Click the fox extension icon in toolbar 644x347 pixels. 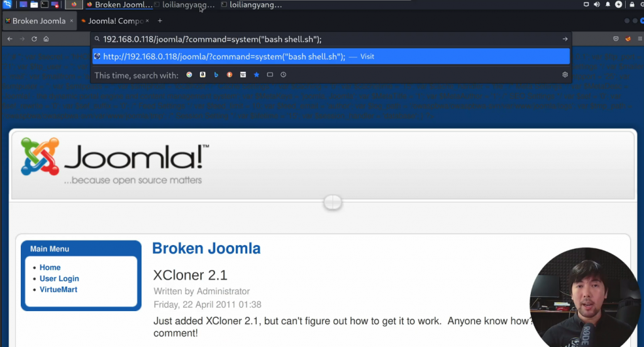pos(628,39)
